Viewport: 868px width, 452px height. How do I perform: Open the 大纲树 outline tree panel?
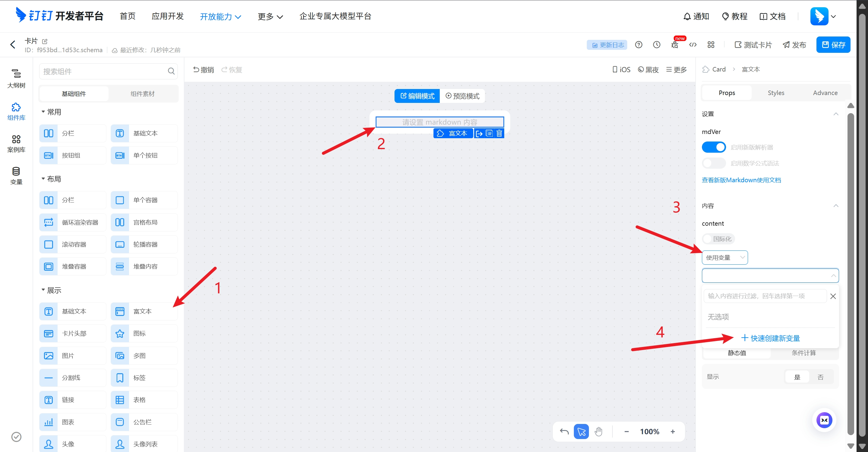16,78
